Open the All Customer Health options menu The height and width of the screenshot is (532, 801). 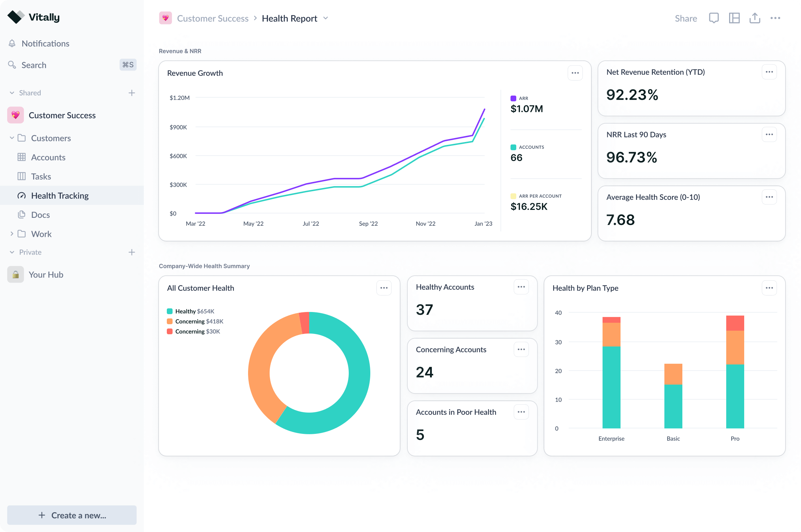click(x=384, y=287)
